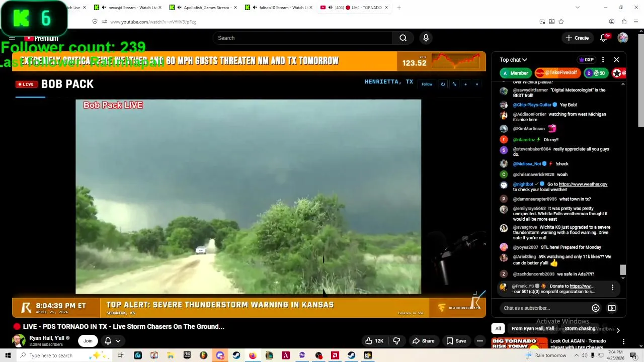Image resolution: width=644 pixels, height=362 pixels.
Task: Open Ryan Hall, Y'all channel avatar
Action: click(x=19, y=341)
